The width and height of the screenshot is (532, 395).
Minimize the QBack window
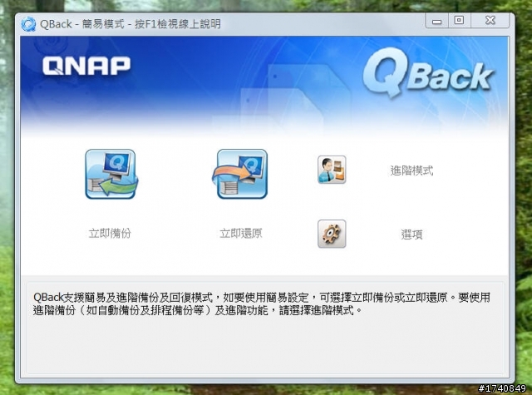click(437, 21)
